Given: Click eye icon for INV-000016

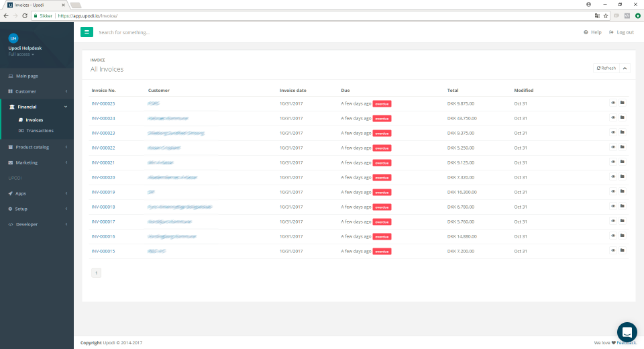Looking at the screenshot, I should (x=612, y=236).
